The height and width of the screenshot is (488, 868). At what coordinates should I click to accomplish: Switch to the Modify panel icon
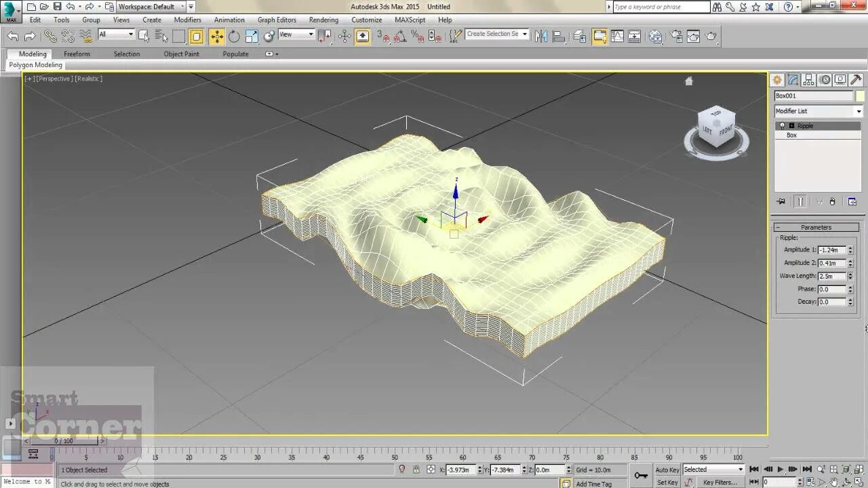pyautogui.click(x=792, y=80)
